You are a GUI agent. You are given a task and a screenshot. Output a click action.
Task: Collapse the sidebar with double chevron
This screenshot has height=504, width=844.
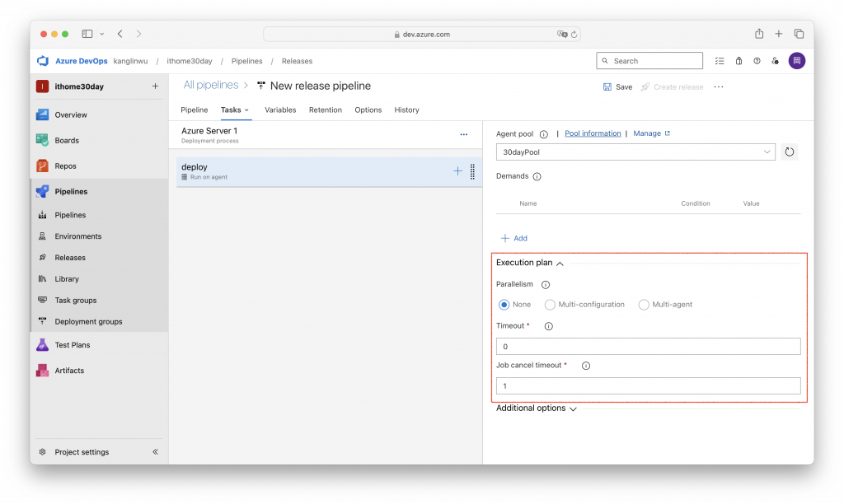pos(155,452)
